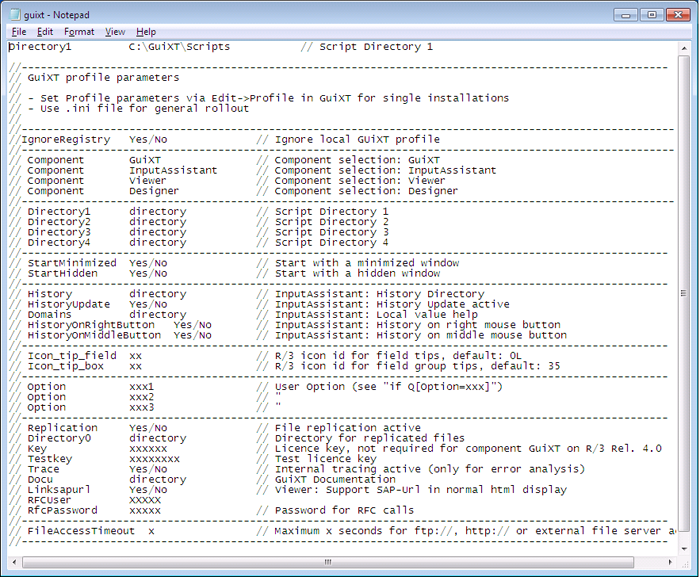Click the path C:\GuiXT\Scripts
Screen dimensions: 700x577
click(x=179, y=46)
